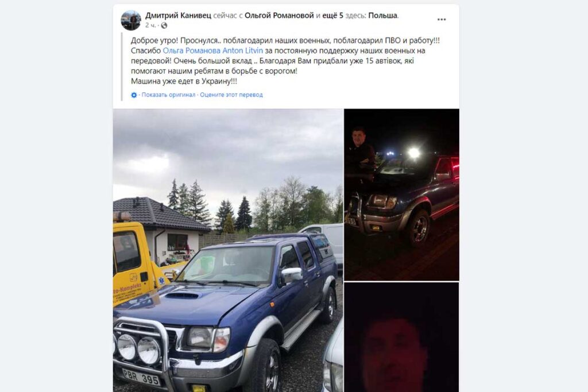Click the translation settings gear icon
This screenshot has width=588, height=392.
tap(134, 95)
